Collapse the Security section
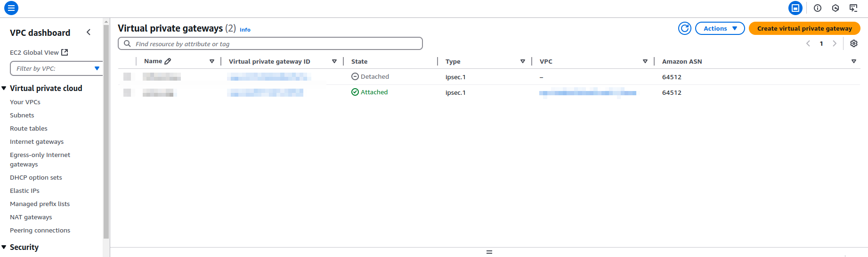 click(x=4, y=247)
